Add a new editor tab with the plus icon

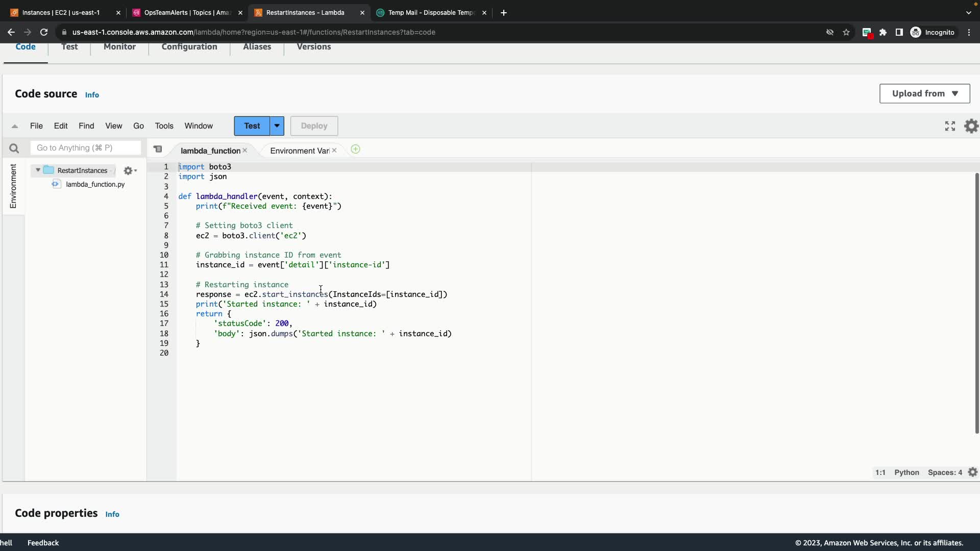point(355,149)
